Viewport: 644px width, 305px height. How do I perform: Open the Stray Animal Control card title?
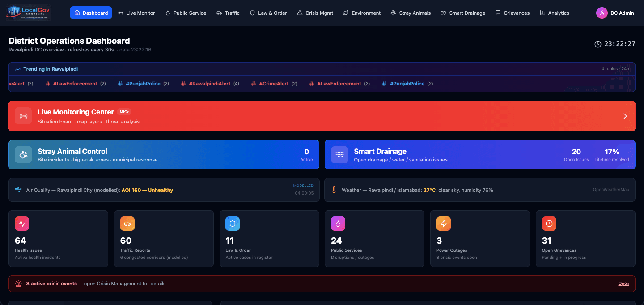72,151
